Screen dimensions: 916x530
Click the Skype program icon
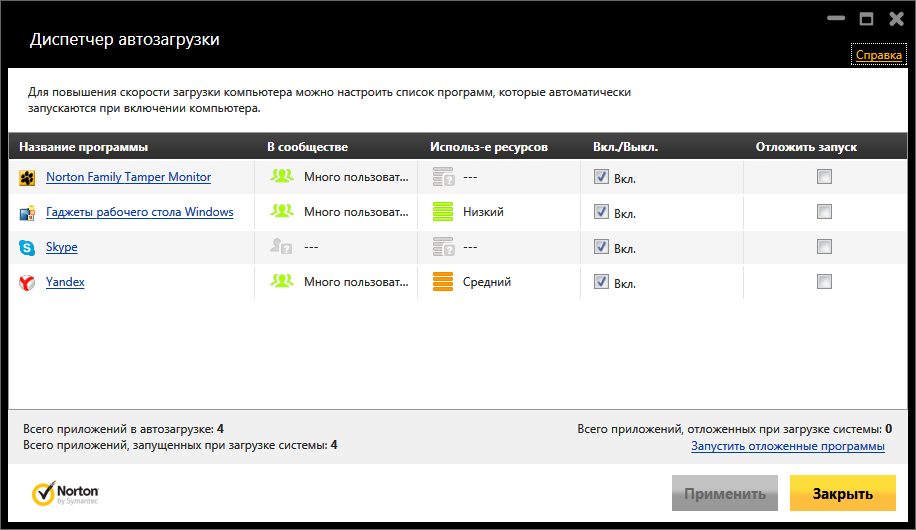click(x=27, y=248)
